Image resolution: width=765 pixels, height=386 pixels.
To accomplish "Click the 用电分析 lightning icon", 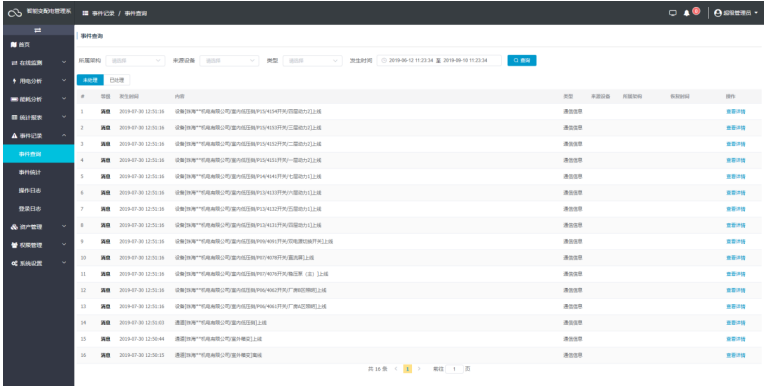I will (x=15, y=81).
